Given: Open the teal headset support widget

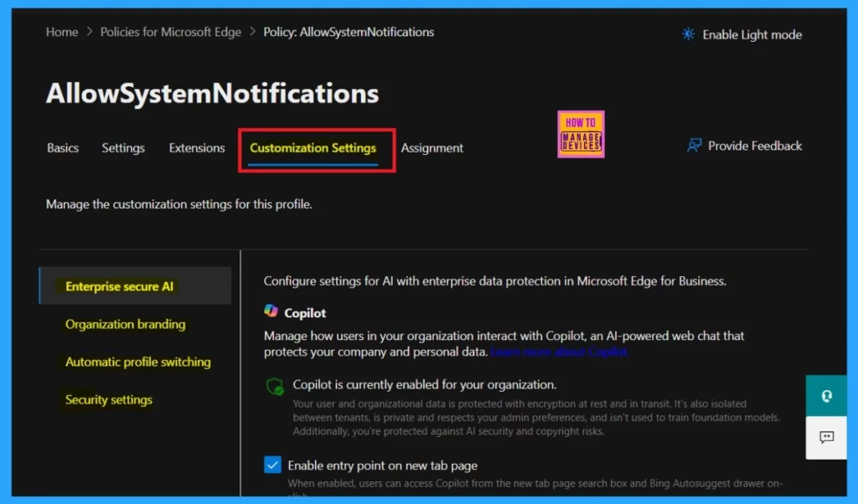Looking at the screenshot, I should [826, 396].
